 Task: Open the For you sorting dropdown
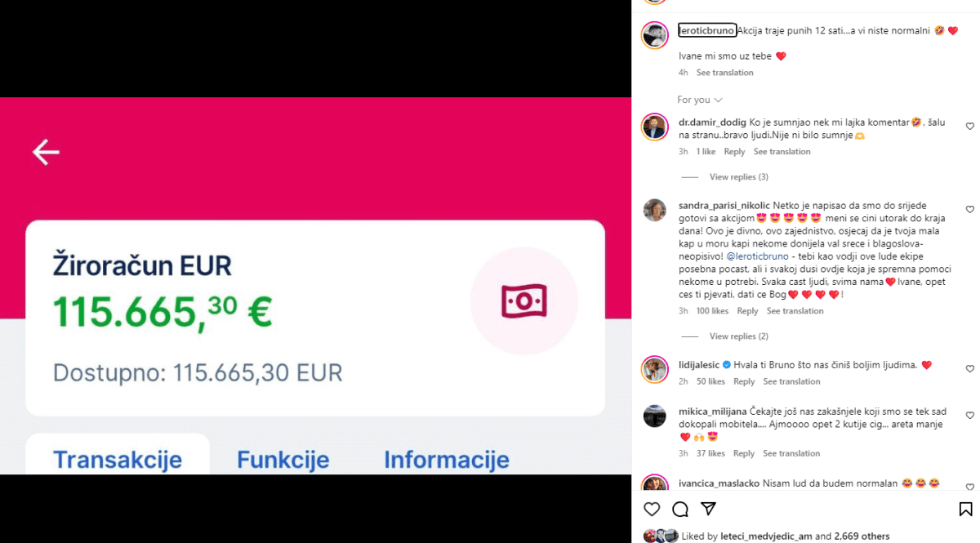click(700, 100)
